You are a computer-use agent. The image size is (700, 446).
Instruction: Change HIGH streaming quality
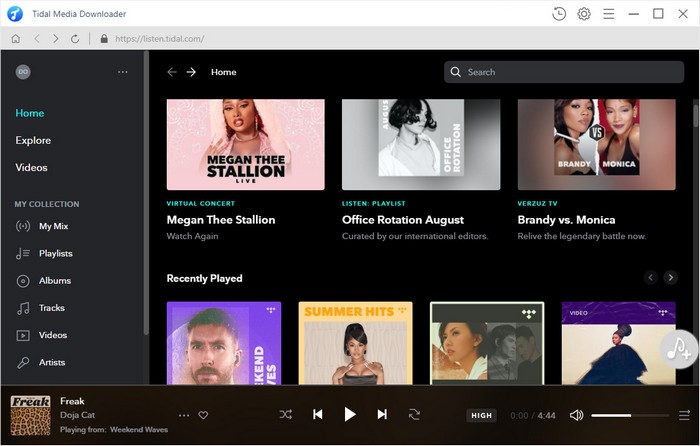coord(481,416)
